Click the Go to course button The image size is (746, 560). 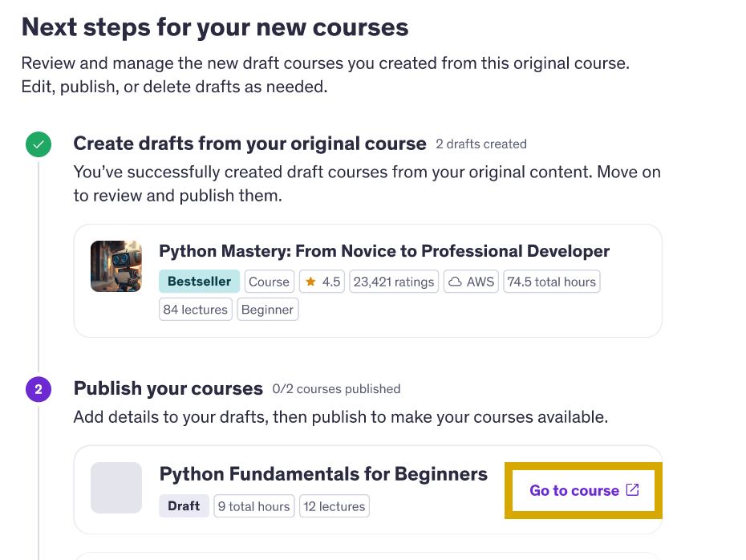click(584, 490)
